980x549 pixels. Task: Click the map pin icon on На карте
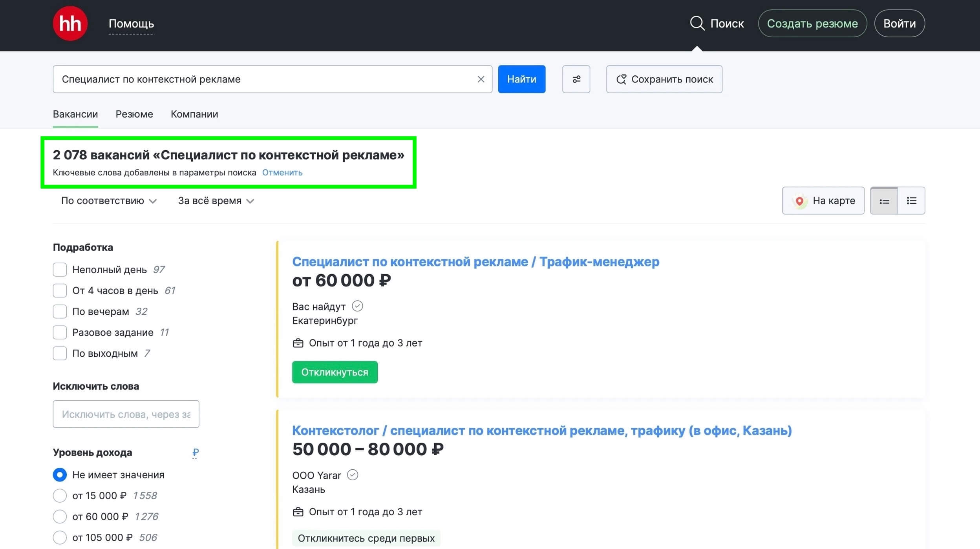[799, 201]
